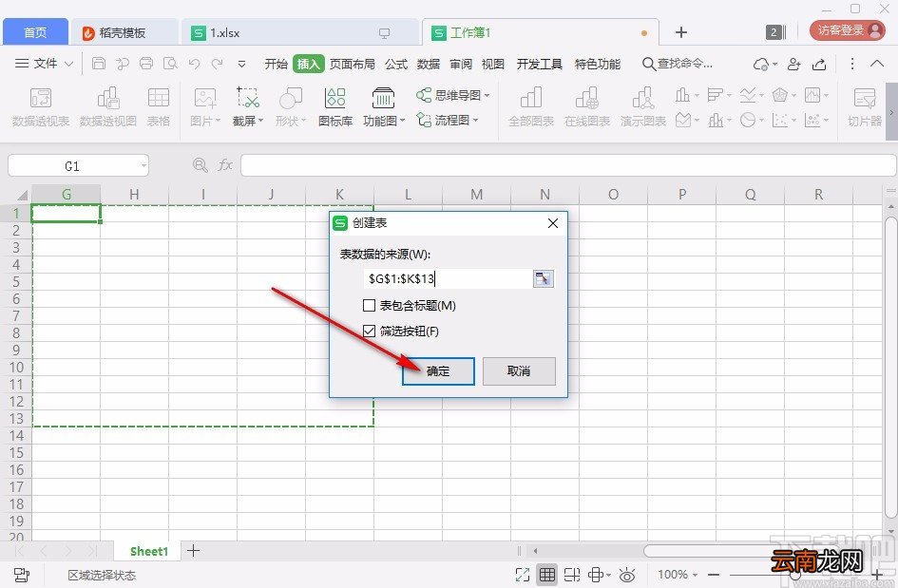This screenshot has width=898, height=588.
Task: Select column header N
Action: [545, 195]
